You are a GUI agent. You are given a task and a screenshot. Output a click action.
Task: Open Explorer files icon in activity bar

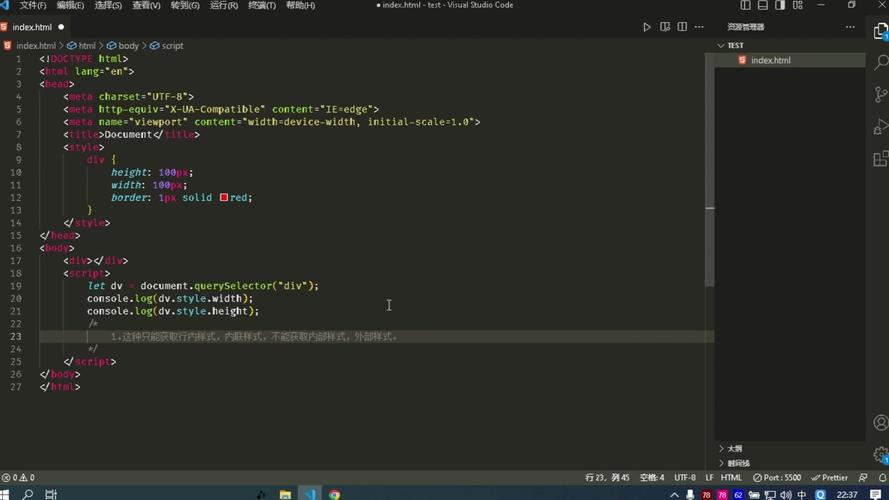880,31
